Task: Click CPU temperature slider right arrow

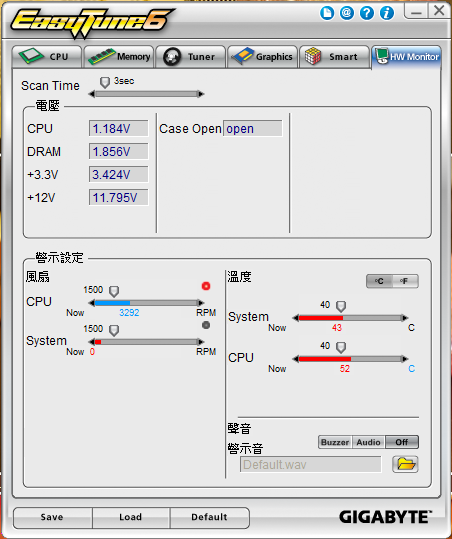Action: (x=405, y=359)
